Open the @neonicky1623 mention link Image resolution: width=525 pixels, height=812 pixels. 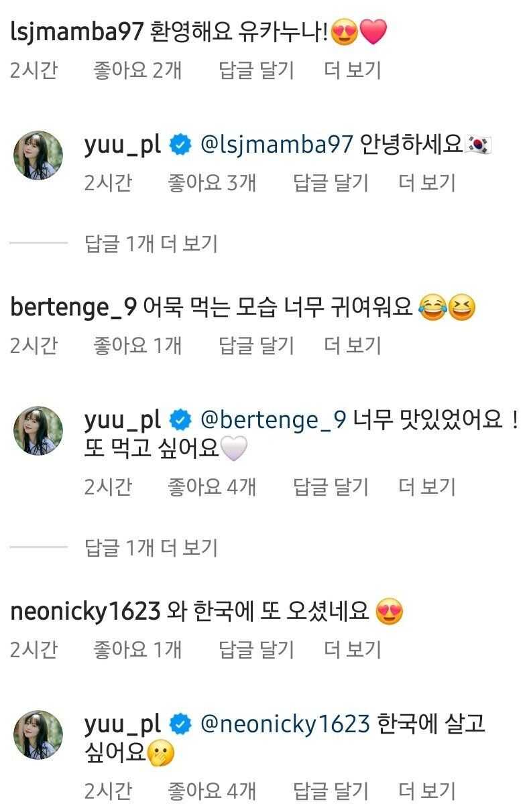point(286,725)
